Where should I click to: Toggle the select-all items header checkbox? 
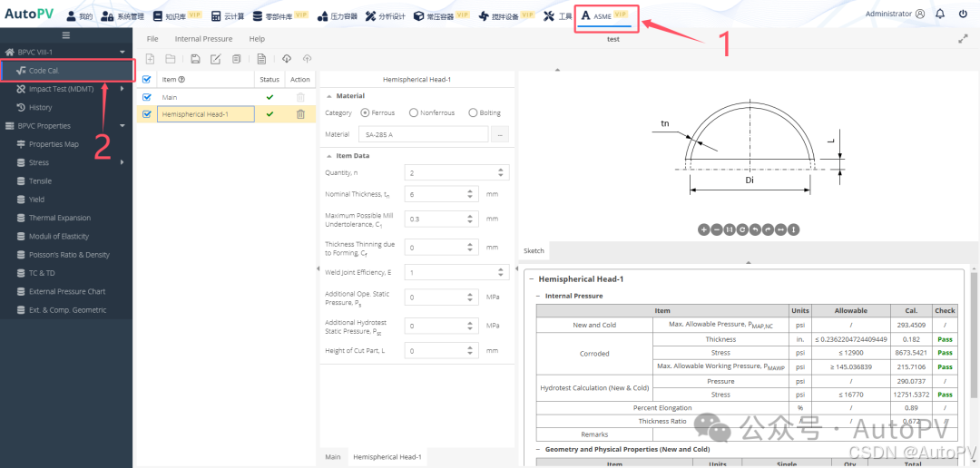tap(147, 79)
